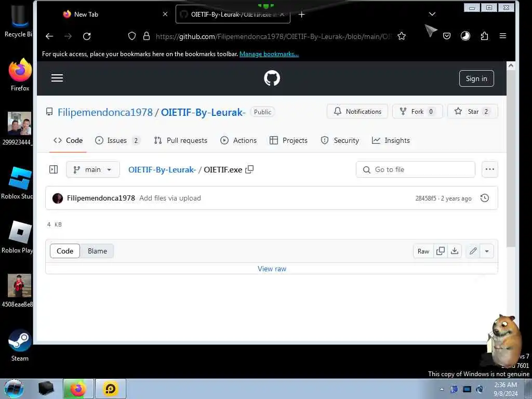Click the Sign in button
Viewport: 532px width, 399px height.
point(476,78)
